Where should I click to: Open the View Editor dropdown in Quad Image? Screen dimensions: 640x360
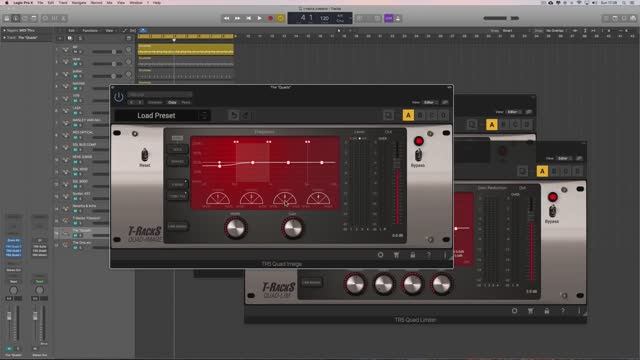tap(430, 102)
